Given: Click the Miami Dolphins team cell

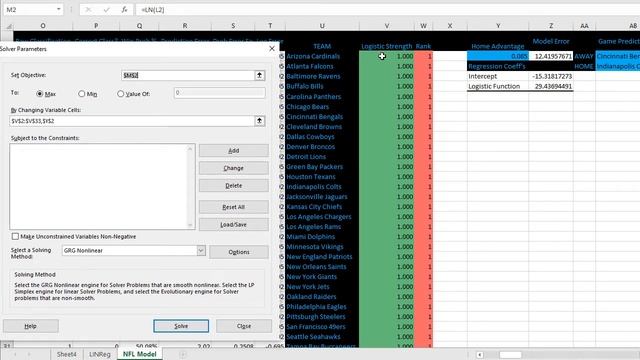Looking at the screenshot, I should tap(322, 237).
